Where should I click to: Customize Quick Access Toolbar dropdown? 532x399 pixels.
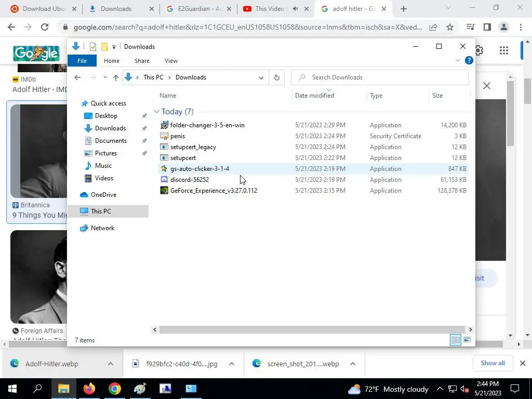pyautogui.click(x=114, y=47)
